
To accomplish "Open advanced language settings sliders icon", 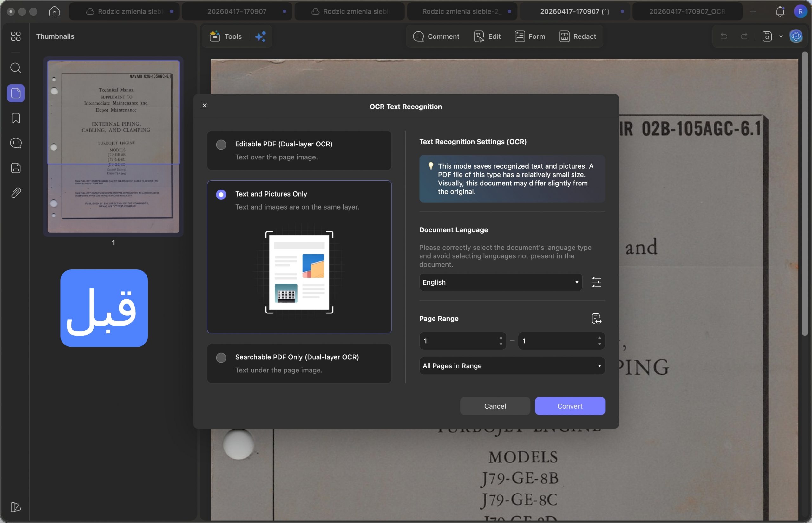I will pos(596,282).
